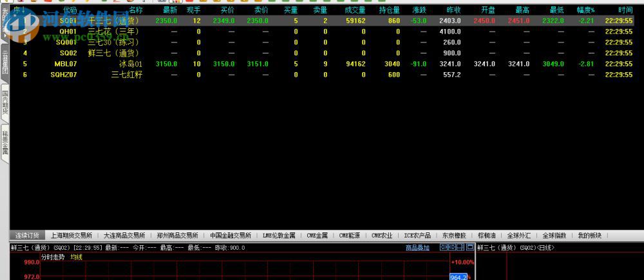This screenshot has height=280, width=644.
Task: Open the 东京橡胶 tab
Action: click(x=454, y=236)
